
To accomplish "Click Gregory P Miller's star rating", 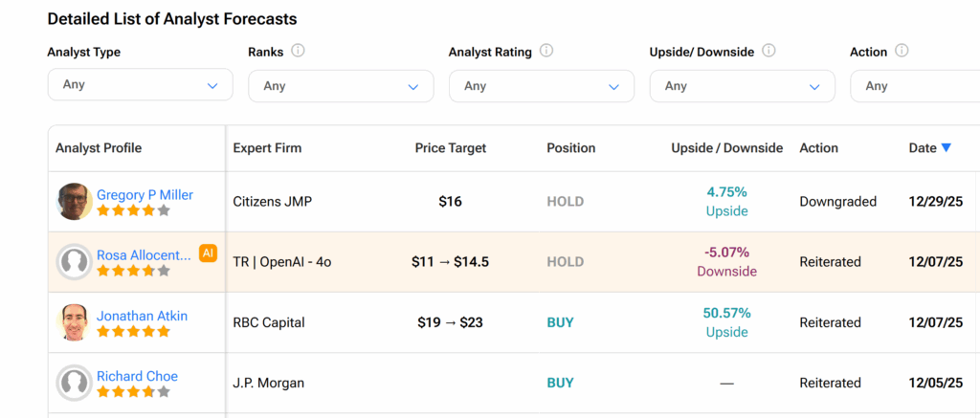I will [133, 210].
